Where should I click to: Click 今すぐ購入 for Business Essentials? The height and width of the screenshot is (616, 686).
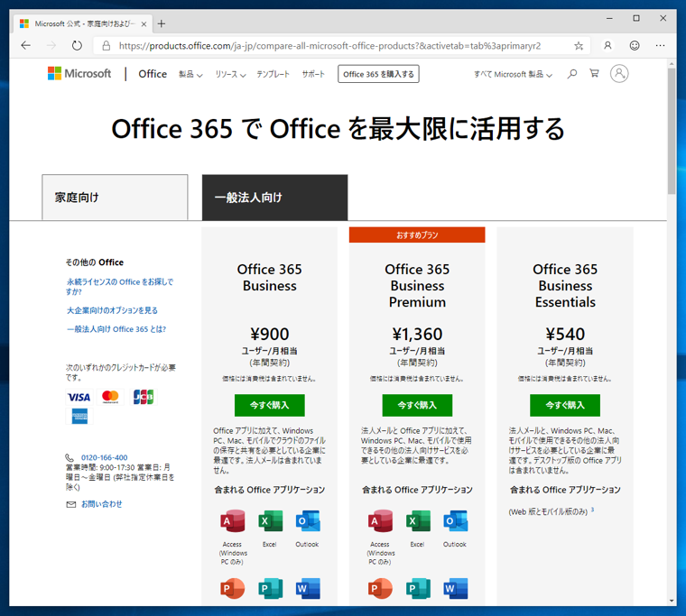pos(565,405)
